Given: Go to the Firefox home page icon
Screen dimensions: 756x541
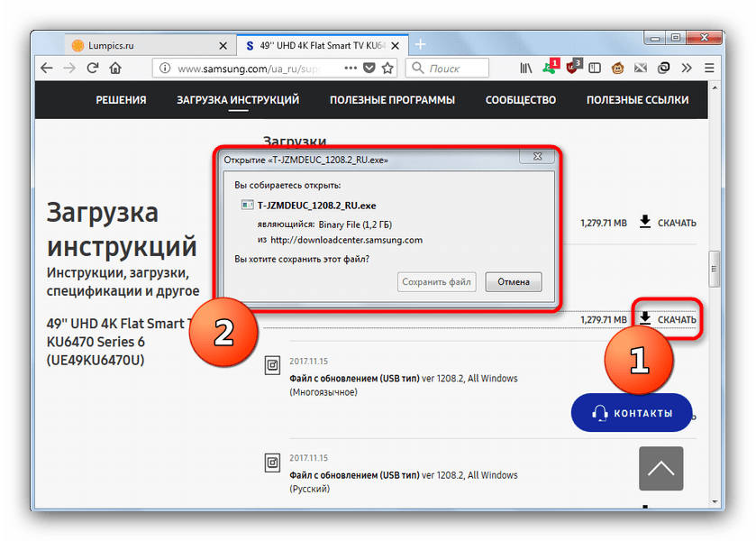Looking at the screenshot, I should pyautogui.click(x=118, y=68).
